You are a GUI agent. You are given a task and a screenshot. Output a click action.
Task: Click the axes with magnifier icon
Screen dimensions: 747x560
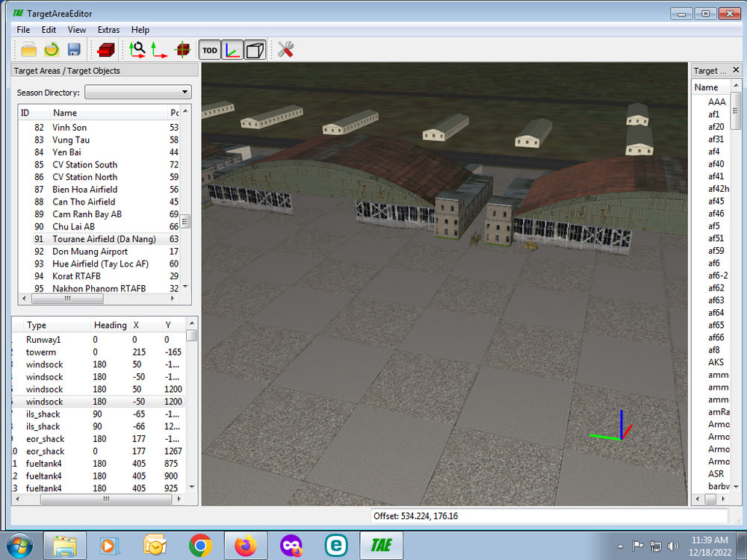tap(137, 49)
